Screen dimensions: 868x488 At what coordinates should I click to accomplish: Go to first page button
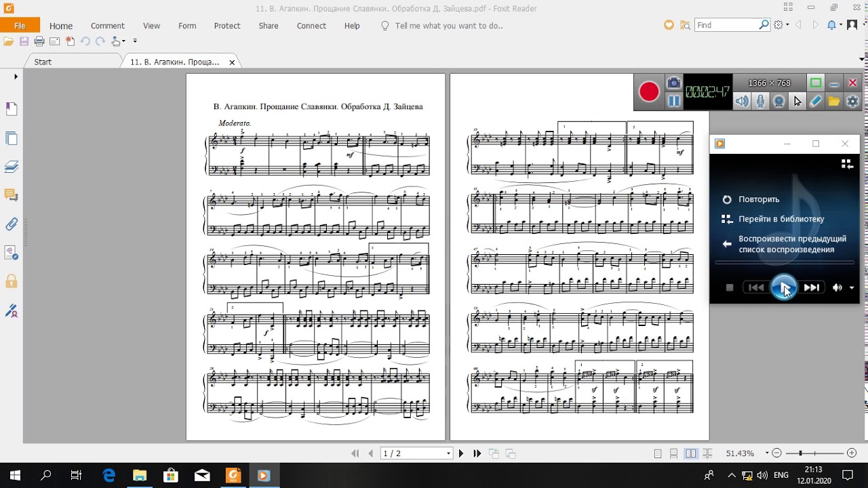pos(355,453)
